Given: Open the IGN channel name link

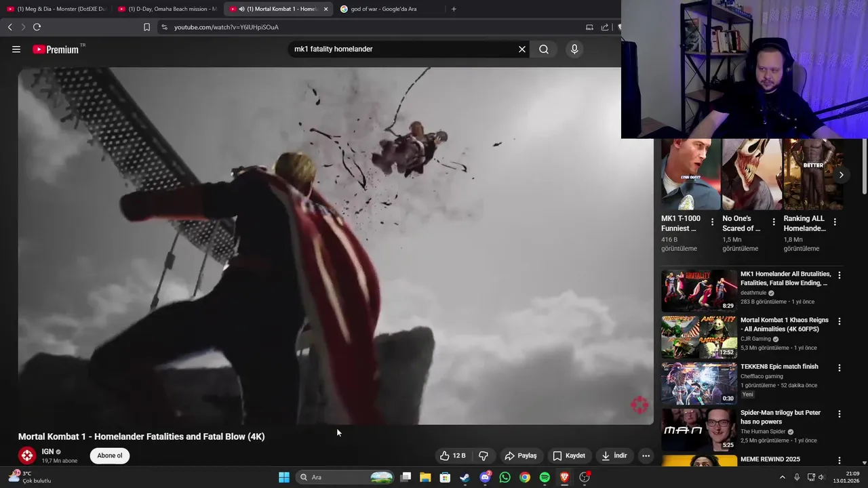Looking at the screenshot, I should coord(47,451).
